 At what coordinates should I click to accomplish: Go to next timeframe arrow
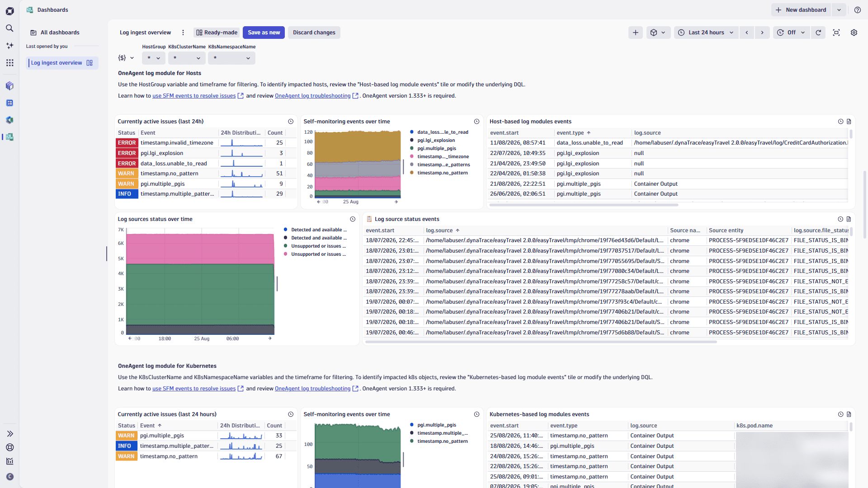(x=762, y=33)
